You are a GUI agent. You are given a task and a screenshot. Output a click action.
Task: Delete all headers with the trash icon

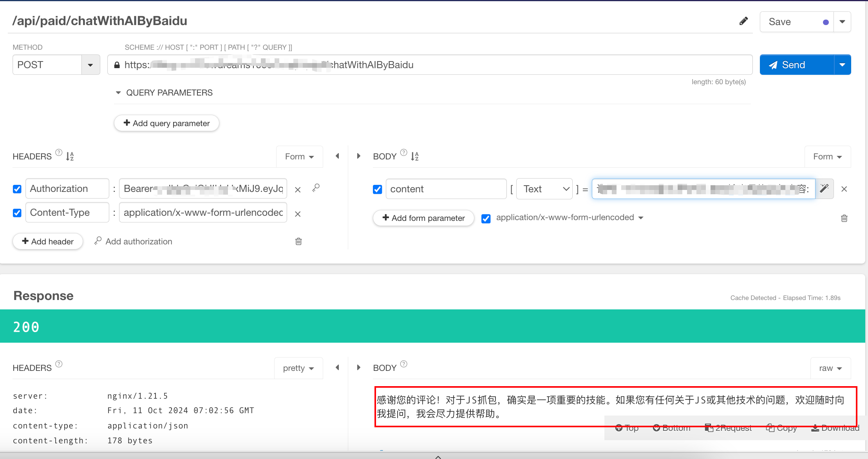point(298,241)
